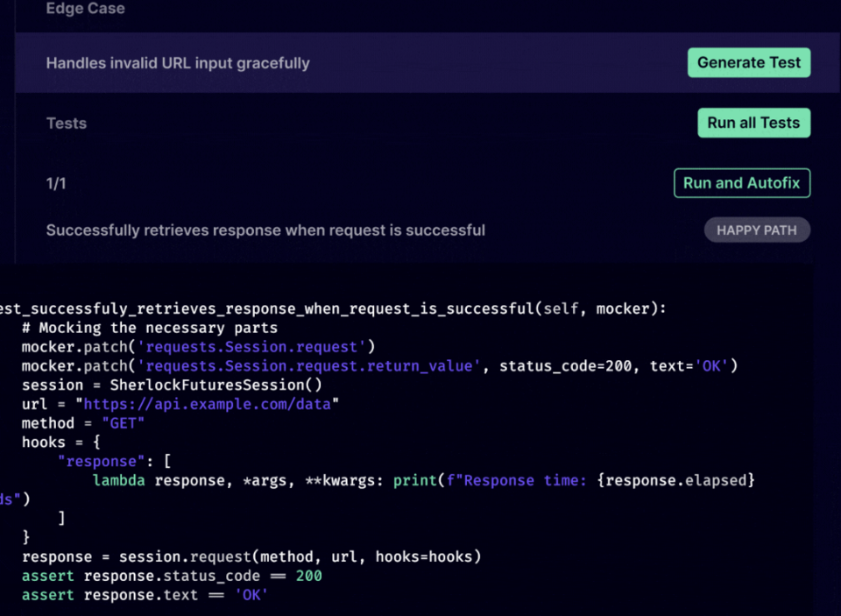Click the assert response.text == 'OK' line

click(x=145, y=595)
